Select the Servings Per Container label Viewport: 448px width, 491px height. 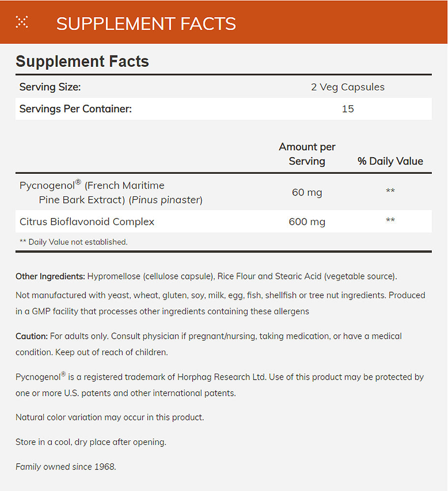tap(75, 109)
